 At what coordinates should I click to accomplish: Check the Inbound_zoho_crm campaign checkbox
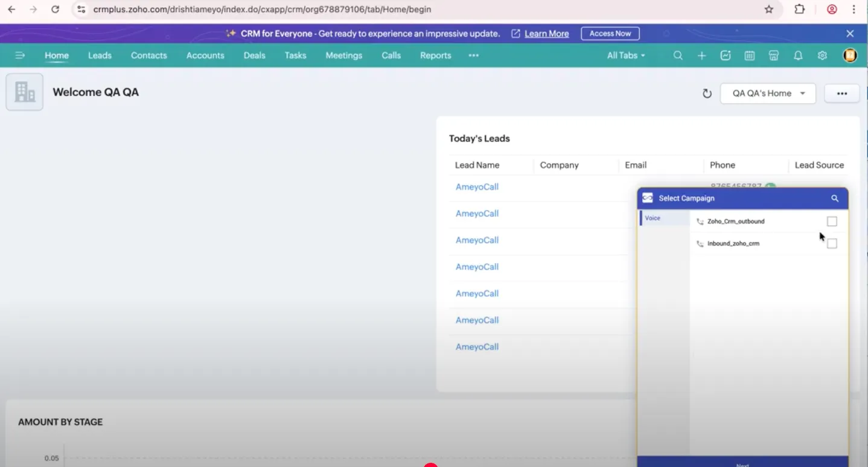pyautogui.click(x=832, y=244)
